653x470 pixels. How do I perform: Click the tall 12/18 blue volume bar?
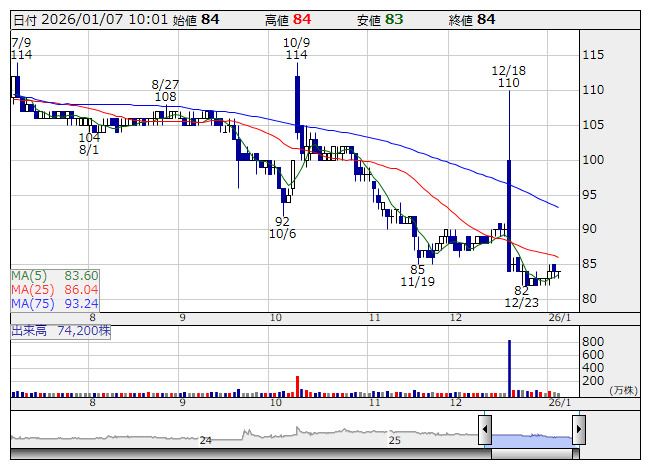(x=509, y=368)
